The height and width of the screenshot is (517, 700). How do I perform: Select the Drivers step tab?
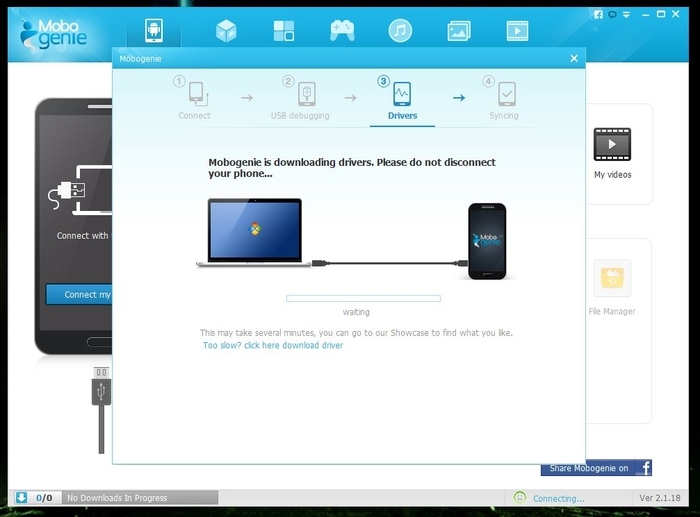(x=402, y=101)
